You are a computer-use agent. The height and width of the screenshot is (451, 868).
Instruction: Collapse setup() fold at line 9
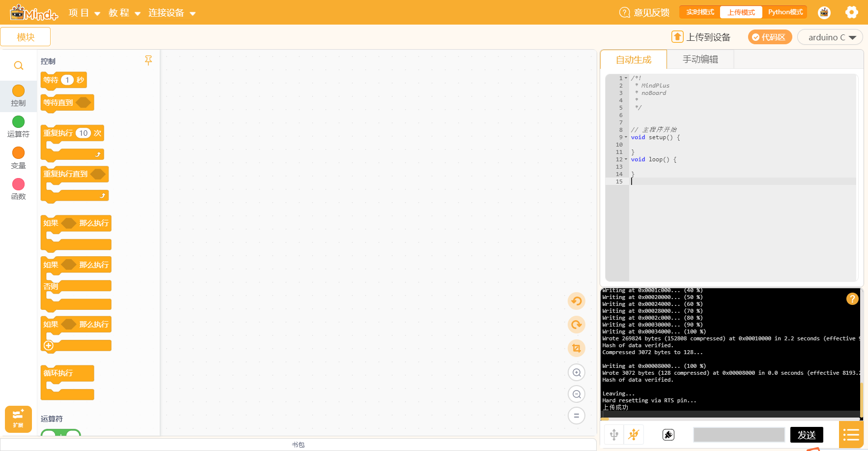tap(626, 137)
